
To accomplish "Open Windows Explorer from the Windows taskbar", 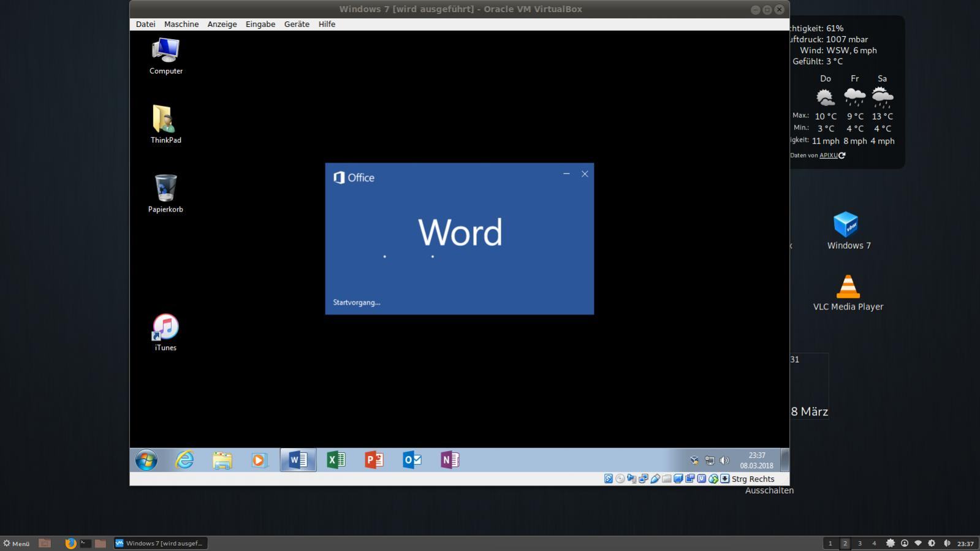I will (222, 460).
